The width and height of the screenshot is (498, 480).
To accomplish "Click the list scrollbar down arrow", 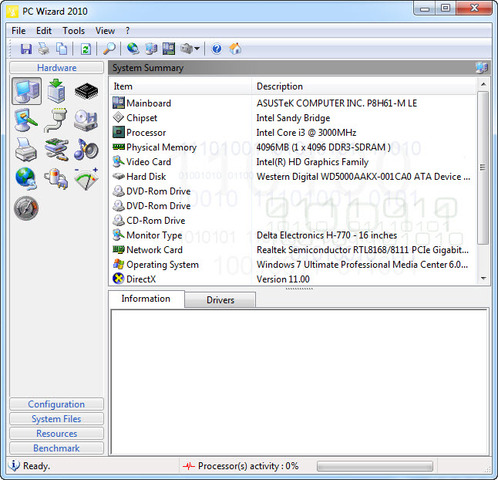I will point(483,278).
